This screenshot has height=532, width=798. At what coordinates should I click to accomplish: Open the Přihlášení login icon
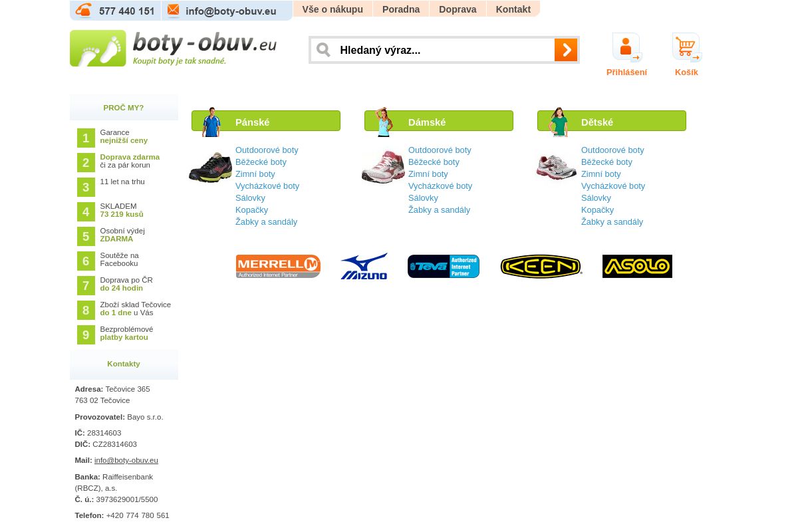tap(626, 47)
